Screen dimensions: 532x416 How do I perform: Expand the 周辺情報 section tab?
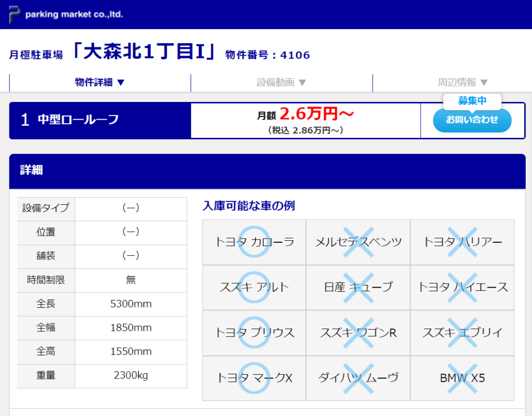(462, 82)
